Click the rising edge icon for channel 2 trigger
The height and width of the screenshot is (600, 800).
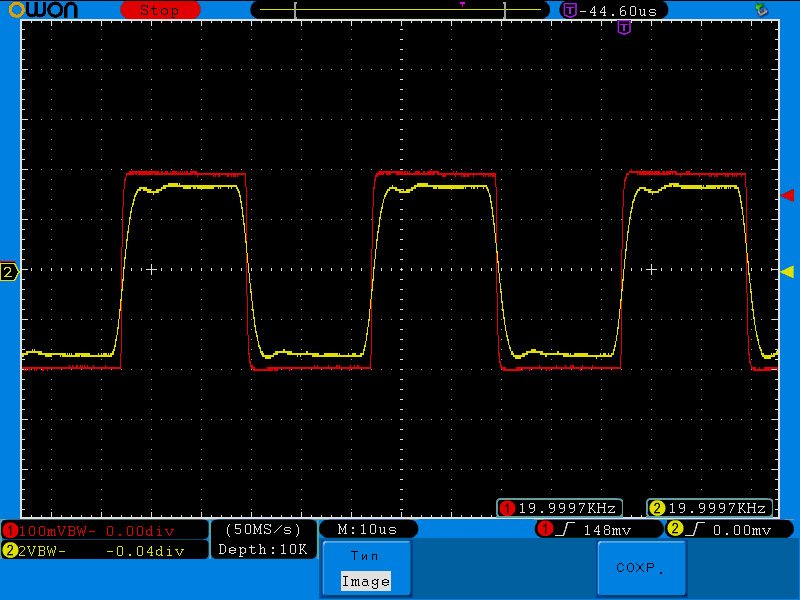pyautogui.click(x=694, y=530)
